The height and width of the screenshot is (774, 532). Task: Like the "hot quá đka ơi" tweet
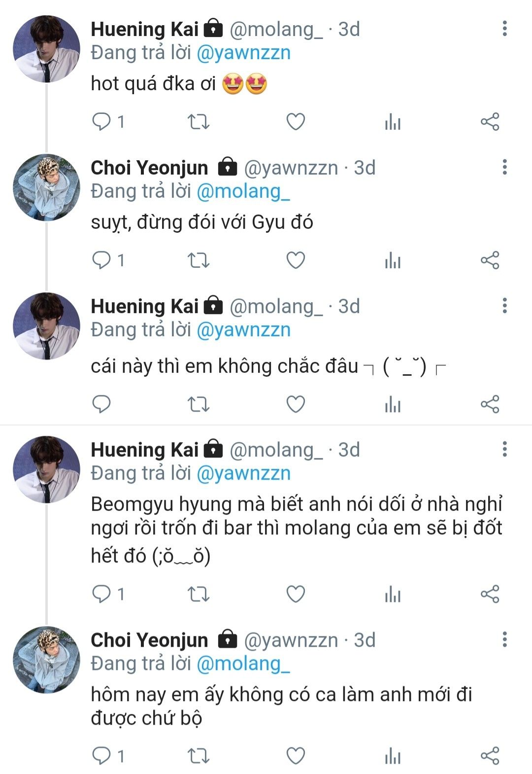pyautogui.click(x=296, y=121)
